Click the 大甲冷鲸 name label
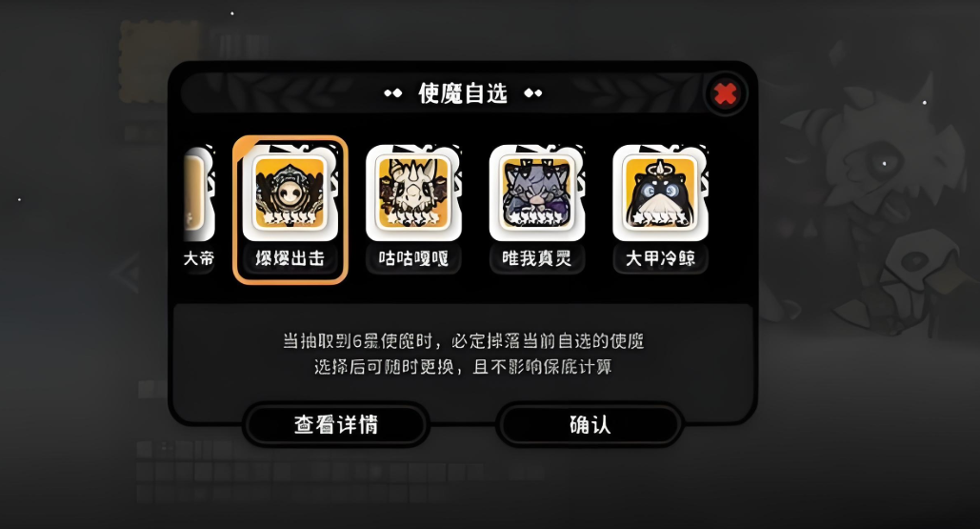The width and height of the screenshot is (980, 529). tap(660, 257)
